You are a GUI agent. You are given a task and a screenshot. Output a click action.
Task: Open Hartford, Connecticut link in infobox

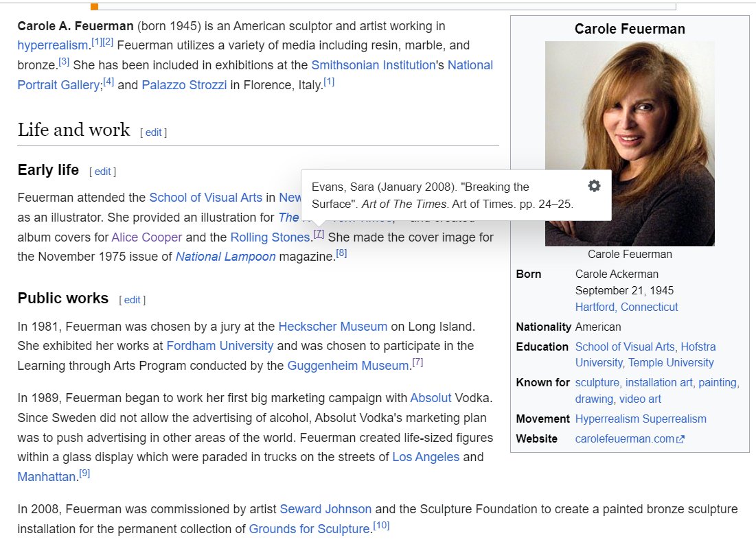[626, 307]
